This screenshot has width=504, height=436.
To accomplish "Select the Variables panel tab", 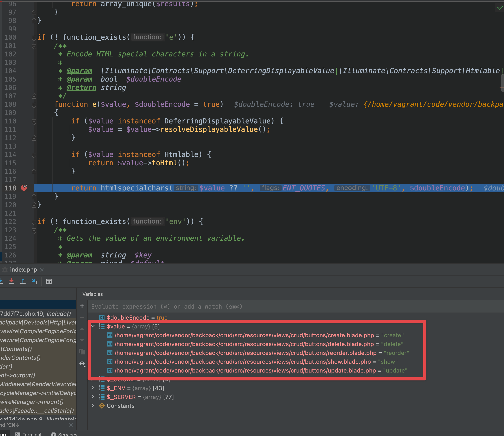I will point(92,294).
